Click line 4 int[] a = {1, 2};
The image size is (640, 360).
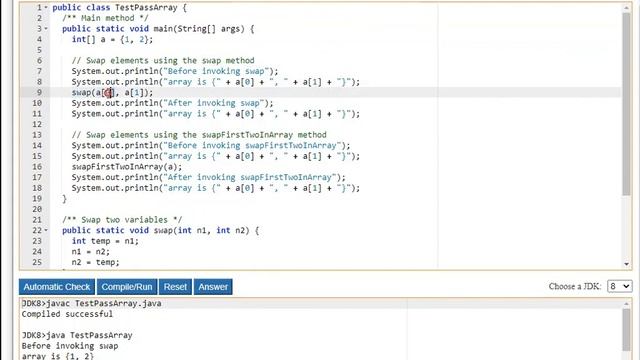click(112, 40)
